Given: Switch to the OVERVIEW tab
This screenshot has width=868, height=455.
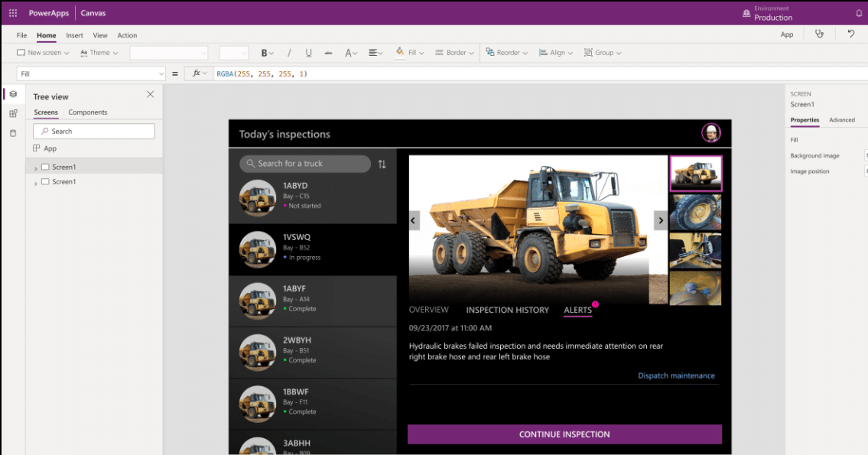Looking at the screenshot, I should (428, 310).
